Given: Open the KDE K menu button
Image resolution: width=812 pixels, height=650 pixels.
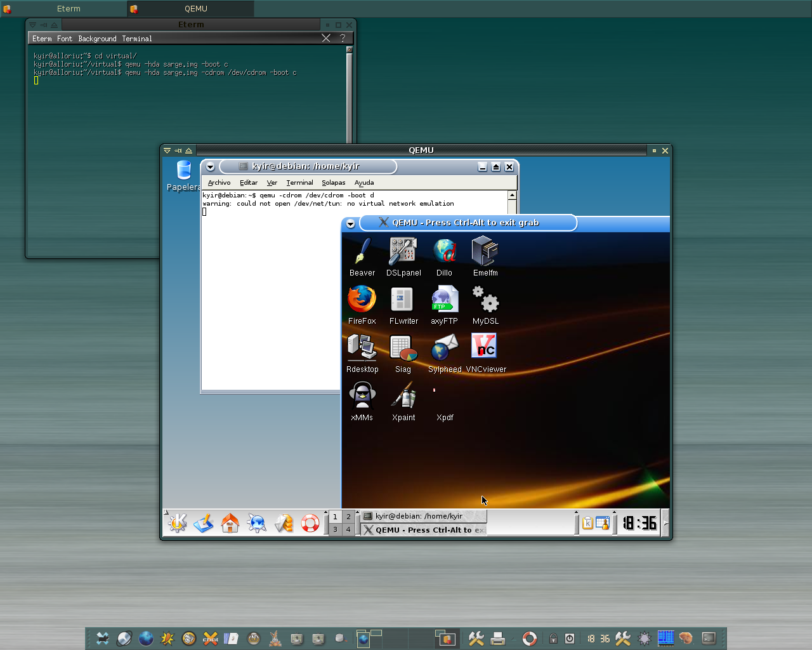Looking at the screenshot, I should pyautogui.click(x=177, y=523).
